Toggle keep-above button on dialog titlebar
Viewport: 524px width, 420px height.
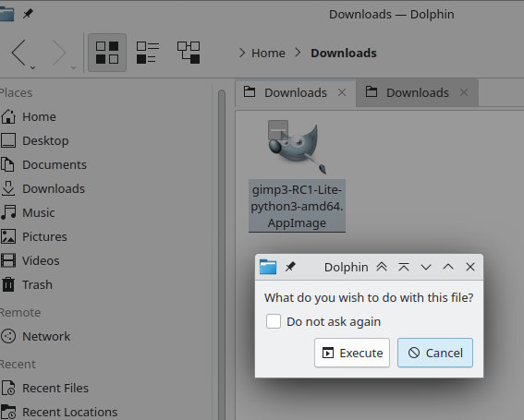coord(404,267)
